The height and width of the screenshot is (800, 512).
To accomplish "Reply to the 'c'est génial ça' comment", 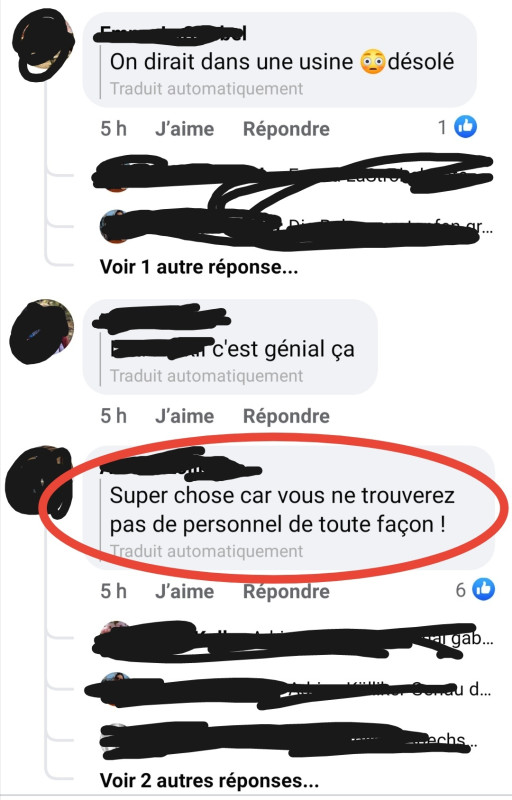I will click(x=286, y=416).
